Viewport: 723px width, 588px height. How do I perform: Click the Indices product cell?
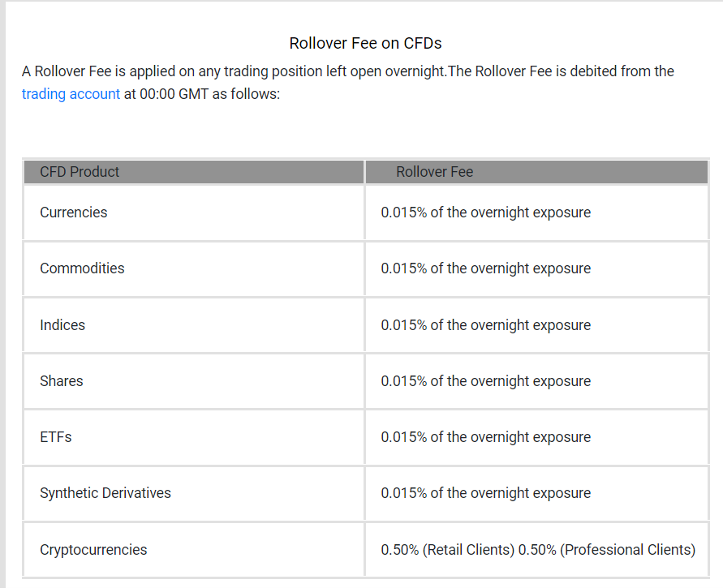194,325
